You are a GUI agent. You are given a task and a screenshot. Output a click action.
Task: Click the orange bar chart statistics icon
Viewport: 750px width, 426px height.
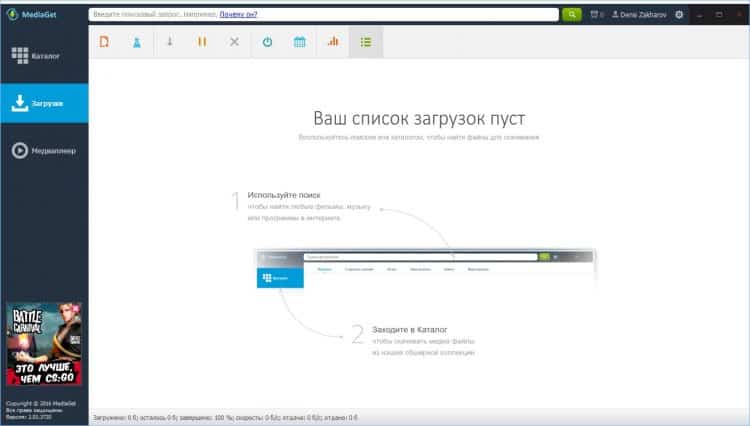(333, 42)
